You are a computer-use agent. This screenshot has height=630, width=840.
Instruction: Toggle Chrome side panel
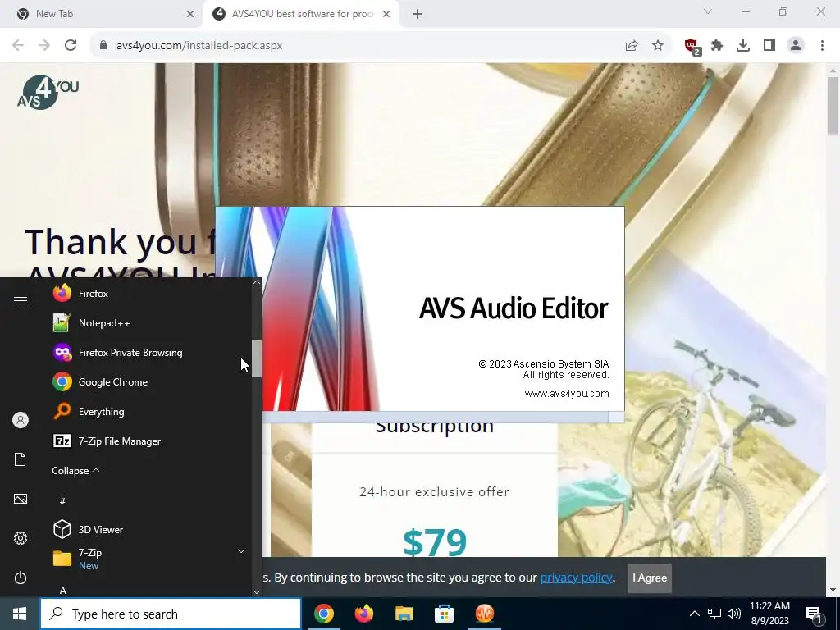coord(769,46)
